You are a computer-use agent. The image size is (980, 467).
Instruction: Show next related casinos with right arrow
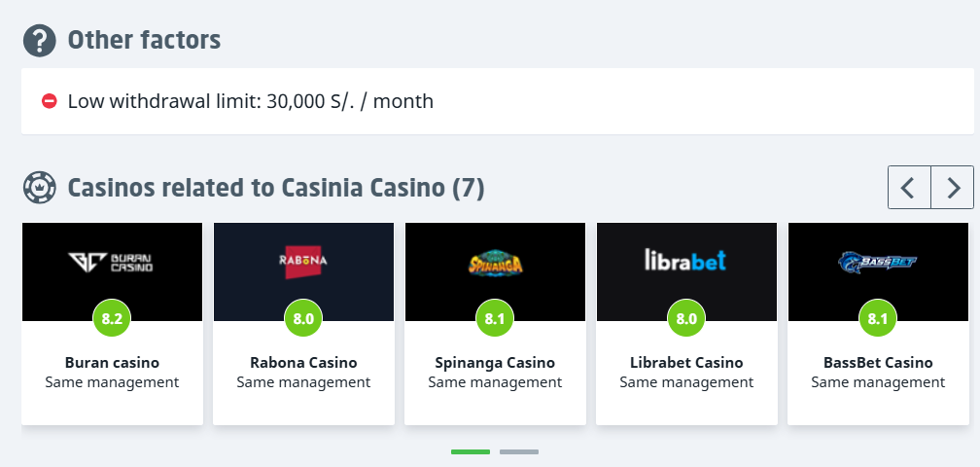(953, 188)
